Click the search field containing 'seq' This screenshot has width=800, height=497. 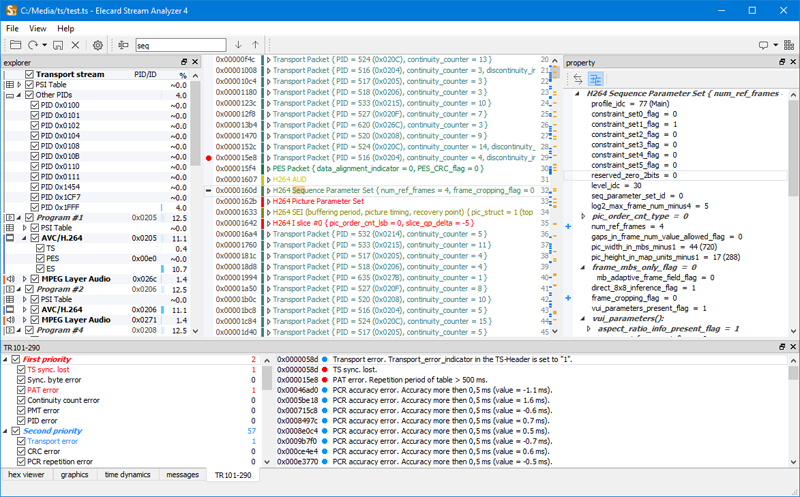[181, 45]
